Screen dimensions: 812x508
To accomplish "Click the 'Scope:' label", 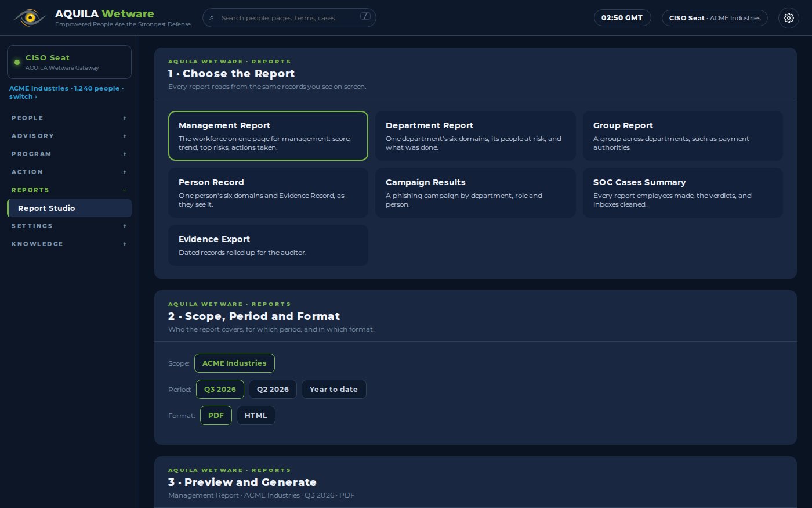I will (x=179, y=363).
